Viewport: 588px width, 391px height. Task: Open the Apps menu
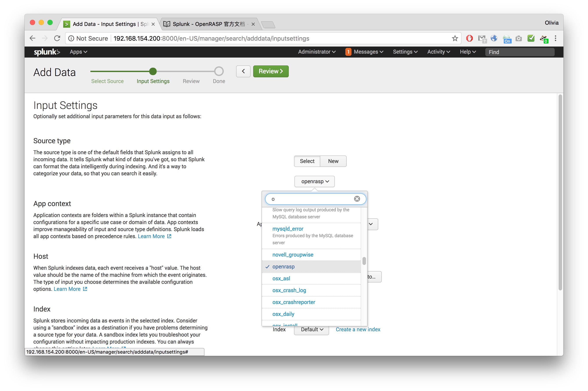click(78, 52)
